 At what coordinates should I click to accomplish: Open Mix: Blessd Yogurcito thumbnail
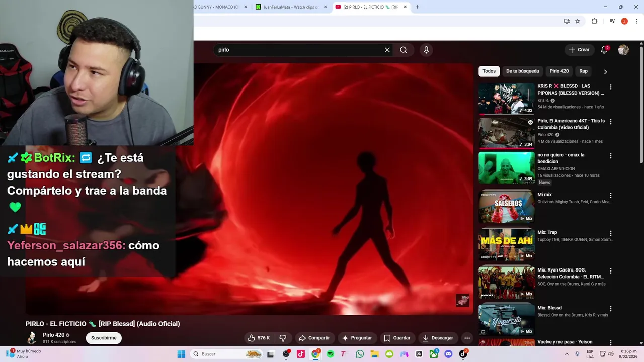coord(507,320)
